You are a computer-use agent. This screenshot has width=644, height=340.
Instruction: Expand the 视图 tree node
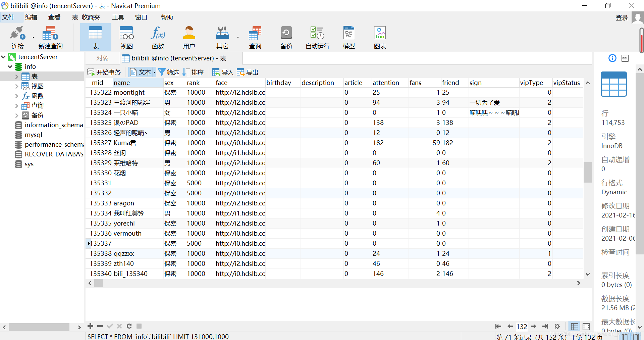16,86
